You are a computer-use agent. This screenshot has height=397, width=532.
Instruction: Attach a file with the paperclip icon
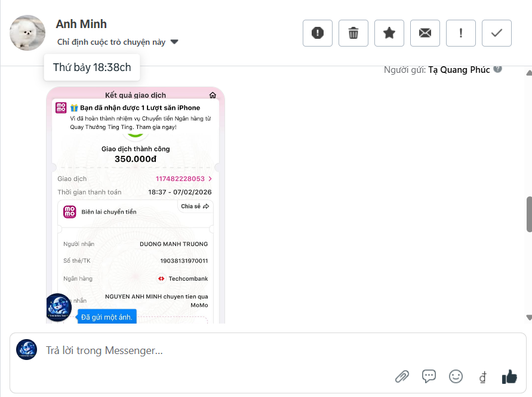pos(402,376)
